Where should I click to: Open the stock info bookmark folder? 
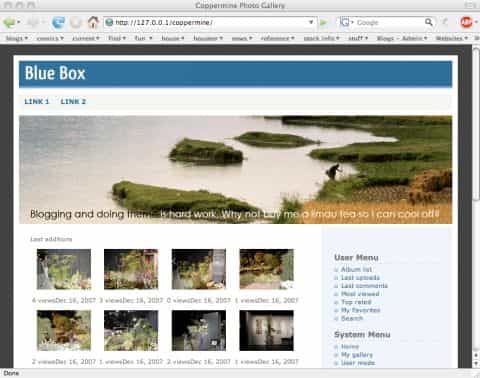coord(321,38)
